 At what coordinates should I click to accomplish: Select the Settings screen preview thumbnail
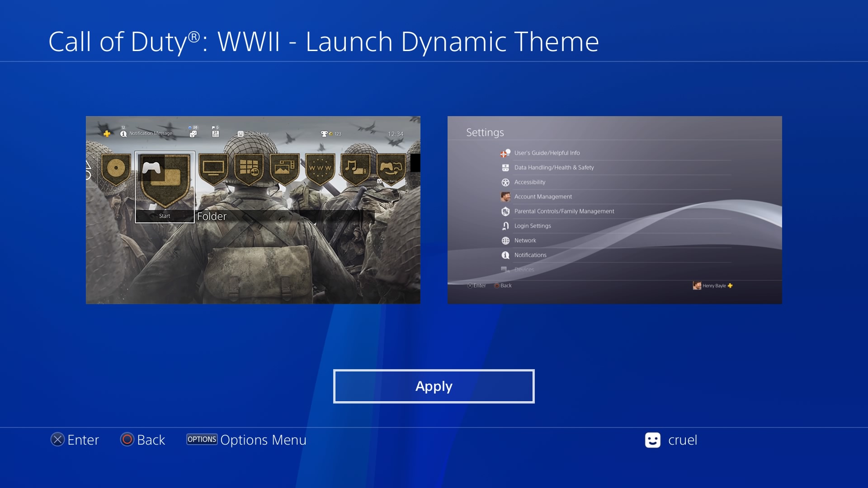(615, 210)
